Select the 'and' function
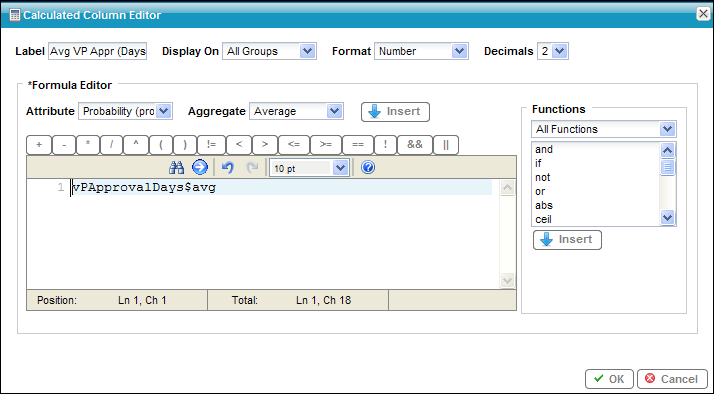This screenshot has height=394, width=714. coord(544,149)
